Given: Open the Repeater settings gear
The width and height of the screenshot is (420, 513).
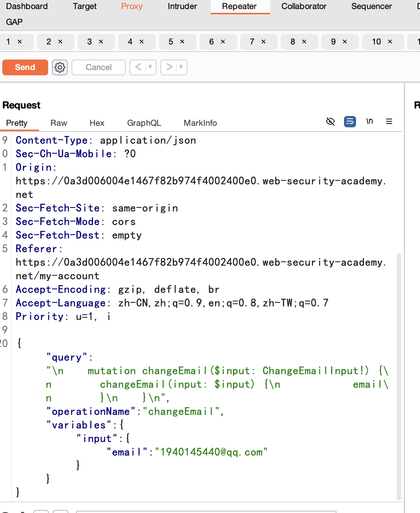Looking at the screenshot, I should [x=60, y=67].
